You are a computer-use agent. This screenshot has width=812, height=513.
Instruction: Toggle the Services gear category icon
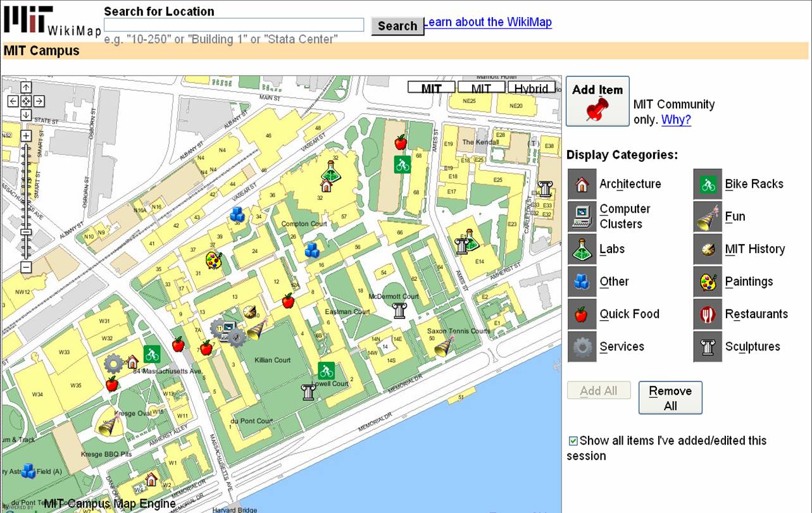click(x=582, y=347)
